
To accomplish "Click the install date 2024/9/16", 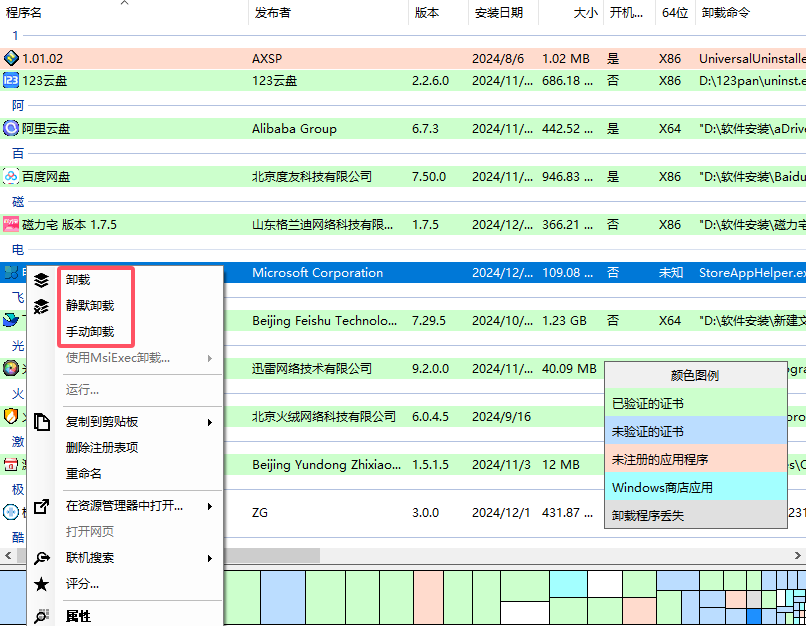I will 501,416.
